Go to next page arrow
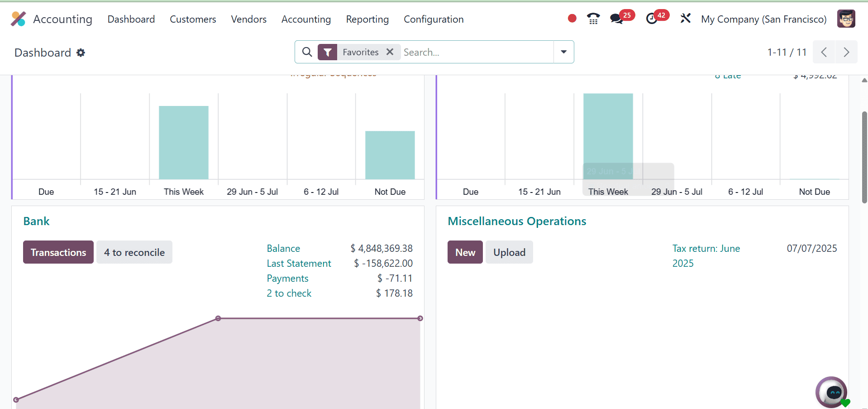Viewport: 868px width, 409px height. pyautogui.click(x=846, y=52)
